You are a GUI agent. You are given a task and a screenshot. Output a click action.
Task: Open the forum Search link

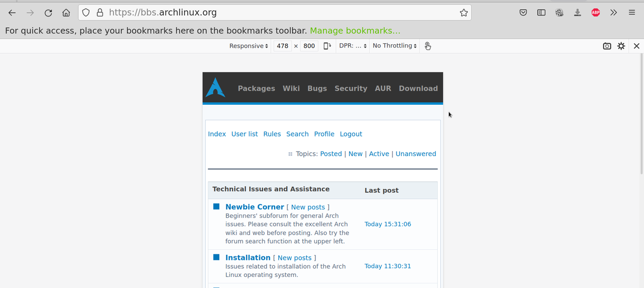point(297,134)
